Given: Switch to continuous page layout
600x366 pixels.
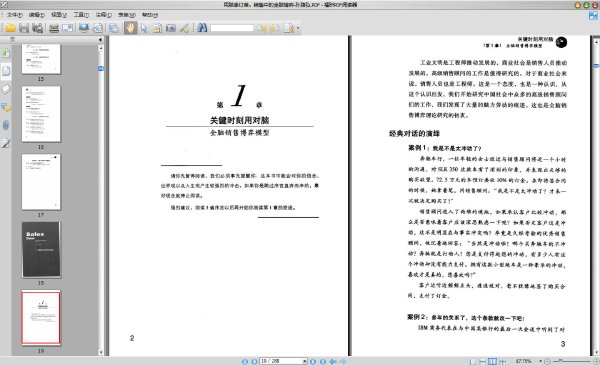Looking at the screenshot, I should 483,361.
